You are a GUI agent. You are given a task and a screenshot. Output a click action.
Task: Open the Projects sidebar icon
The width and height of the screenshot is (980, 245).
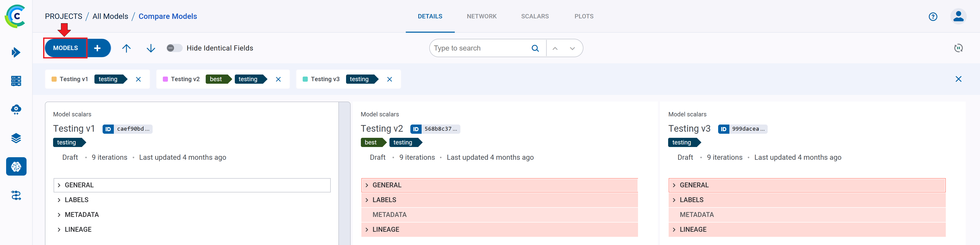pos(16,53)
